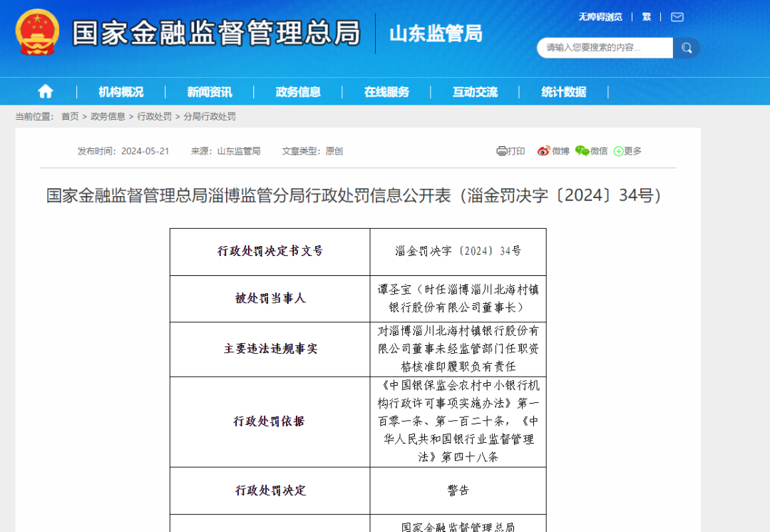Click the 国家金融监督管理总局 site title
The image size is (770, 532).
click(x=216, y=33)
